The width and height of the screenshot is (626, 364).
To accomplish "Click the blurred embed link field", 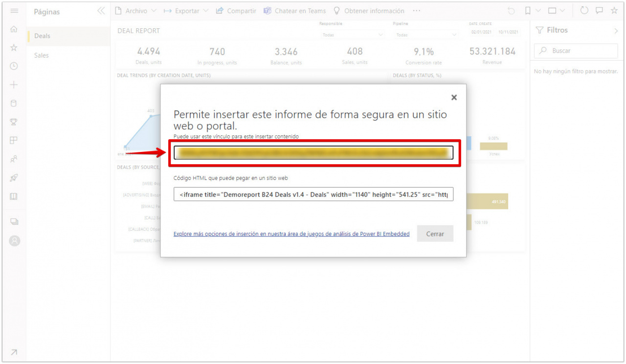I will coord(313,153).
